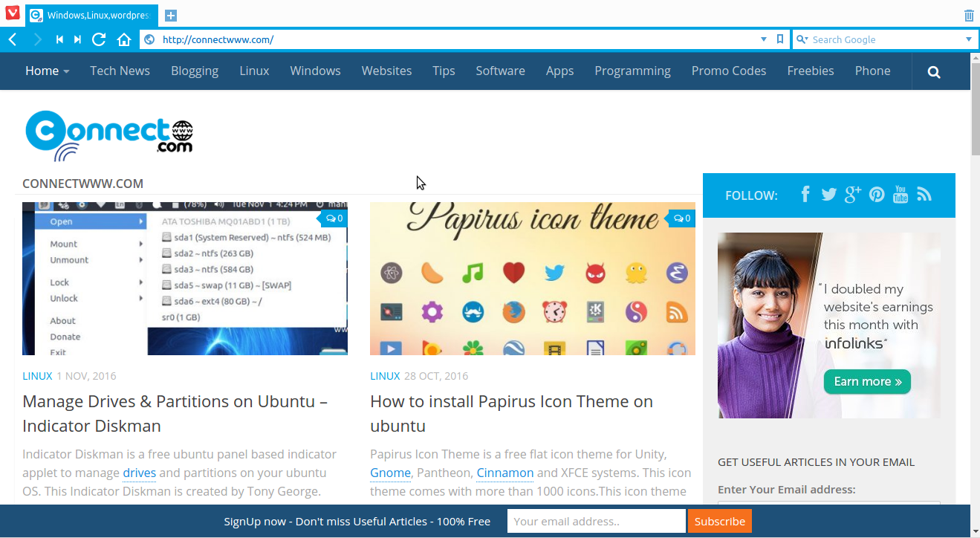Open the Apps section
This screenshot has height=538, width=980.
point(559,71)
